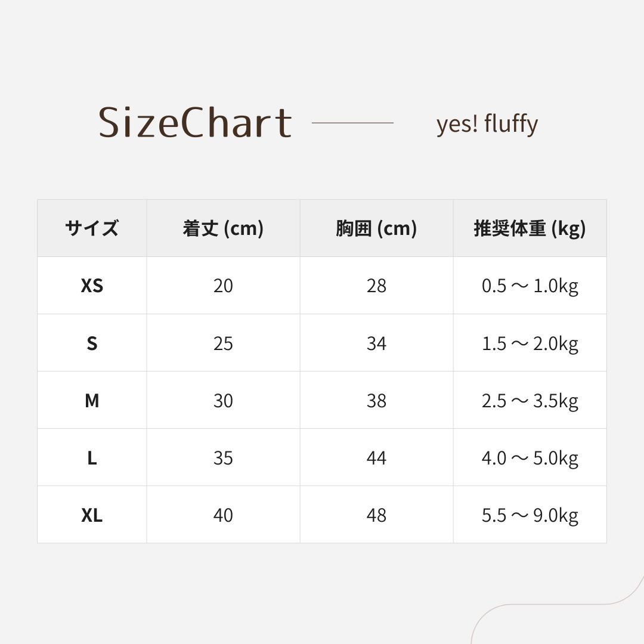Click the L size row label
644x644 pixels.
92,458
